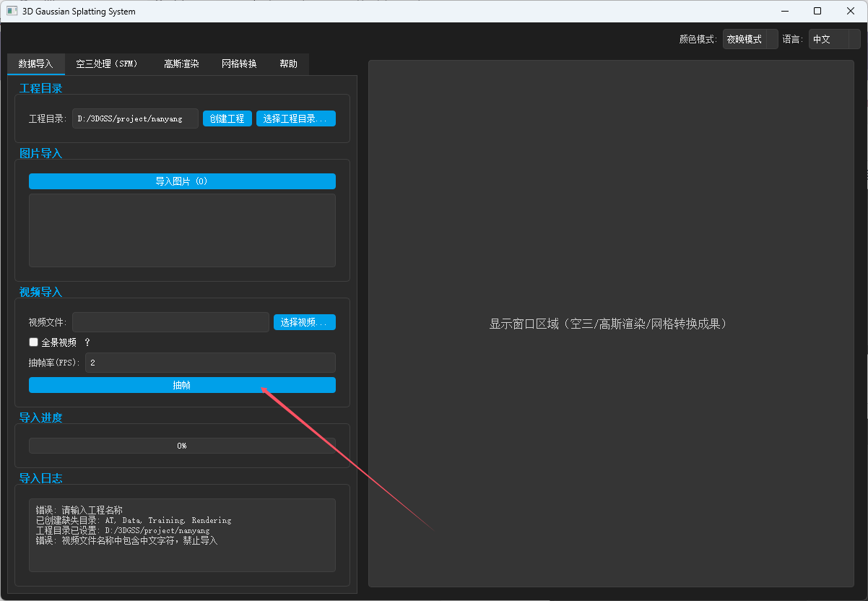Click the 显示窗口区域 display panel

pyautogui.click(x=611, y=324)
